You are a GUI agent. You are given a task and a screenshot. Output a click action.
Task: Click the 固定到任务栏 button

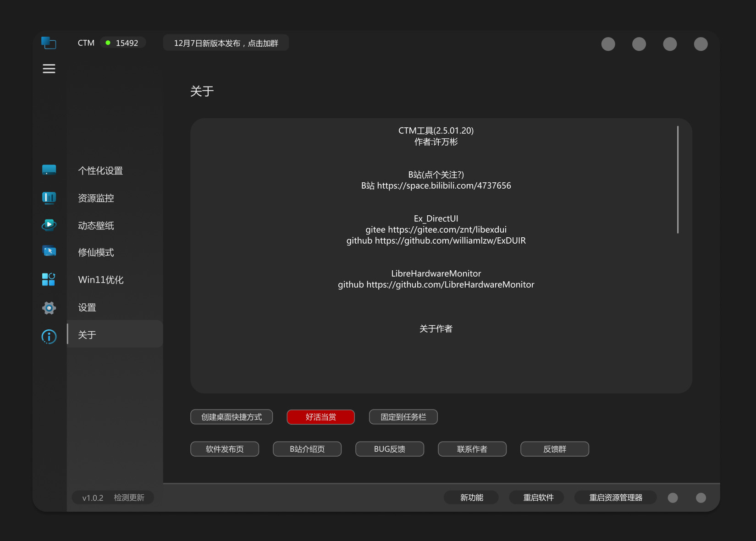point(403,417)
